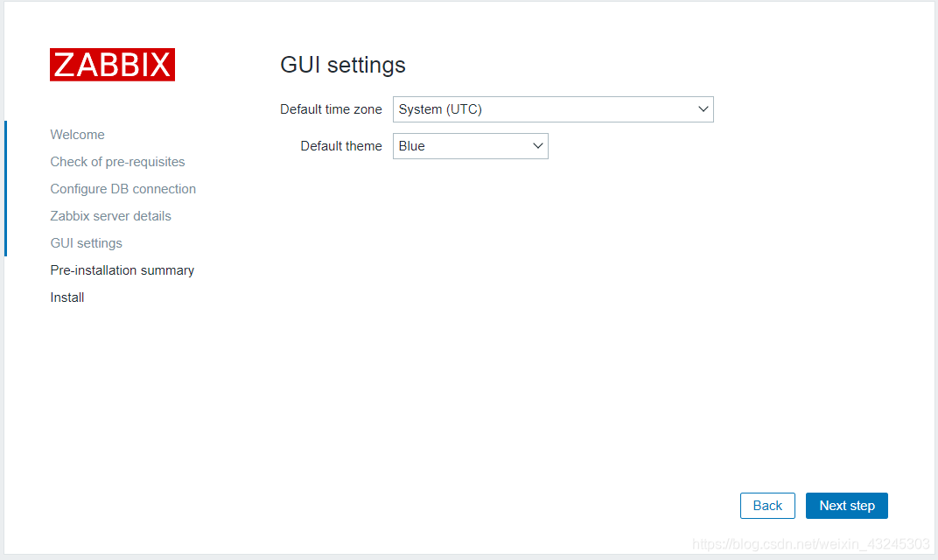Image resolution: width=938 pixels, height=560 pixels.
Task: Select Configure DB connection step
Action: 122,188
